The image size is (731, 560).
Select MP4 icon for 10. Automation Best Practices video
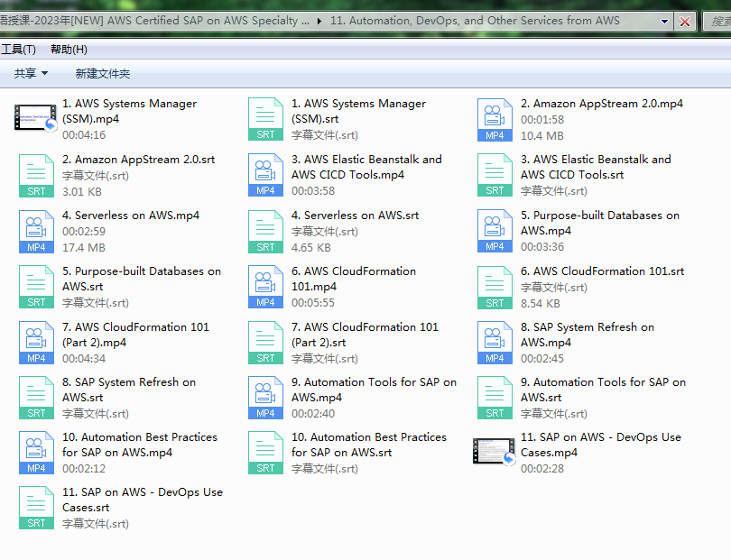[x=36, y=453]
